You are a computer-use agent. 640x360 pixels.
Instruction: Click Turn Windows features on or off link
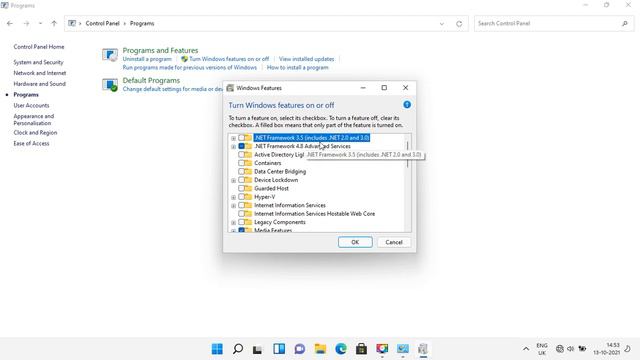pyautogui.click(x=229, y=59)
